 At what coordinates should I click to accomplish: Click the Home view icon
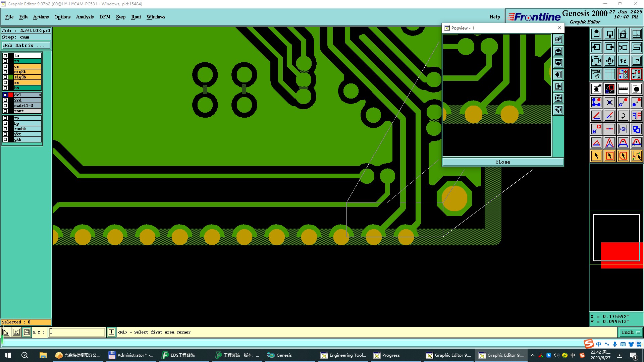[x=623, y=34]
